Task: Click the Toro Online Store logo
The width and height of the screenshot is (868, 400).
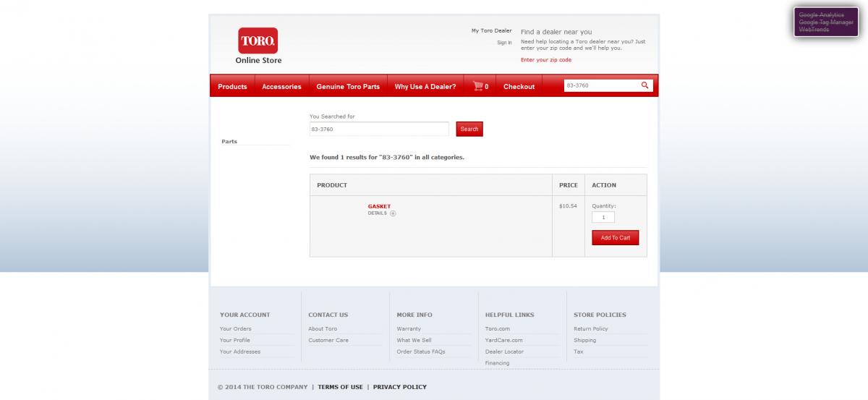Action: pos(258,46)
